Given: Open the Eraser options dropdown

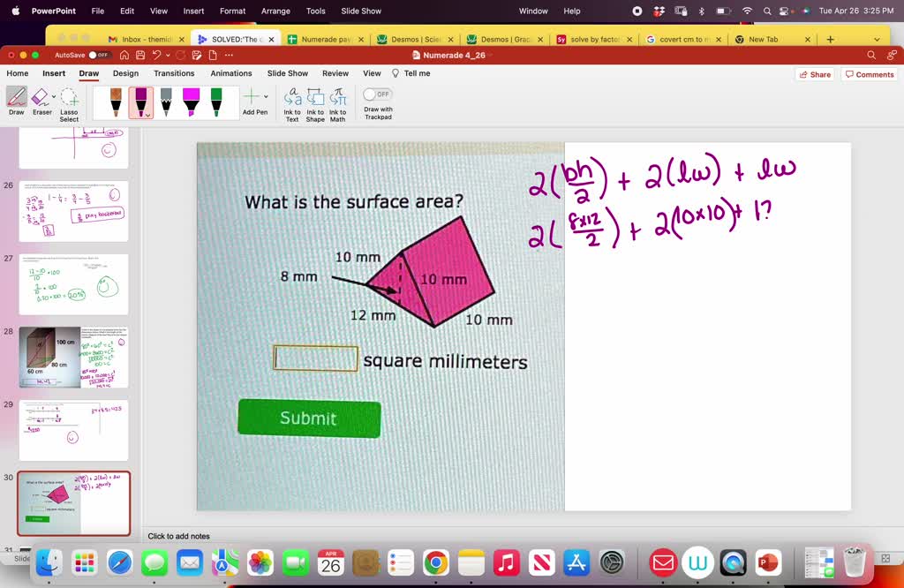Looking at the screenshot, I should (x=53, y=95).
